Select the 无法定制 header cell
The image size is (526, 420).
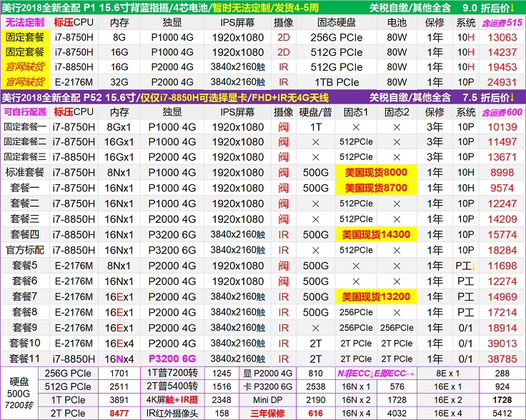24,22
